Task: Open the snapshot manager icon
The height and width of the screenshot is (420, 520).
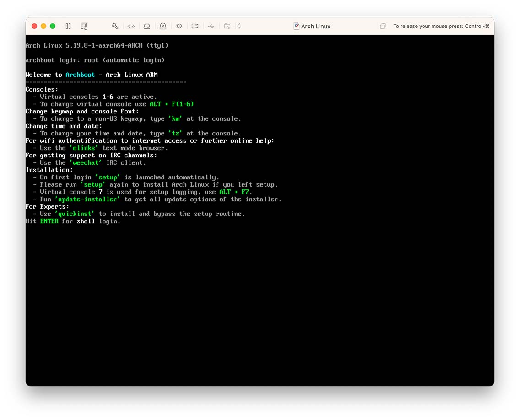Action: click(84, 26)
